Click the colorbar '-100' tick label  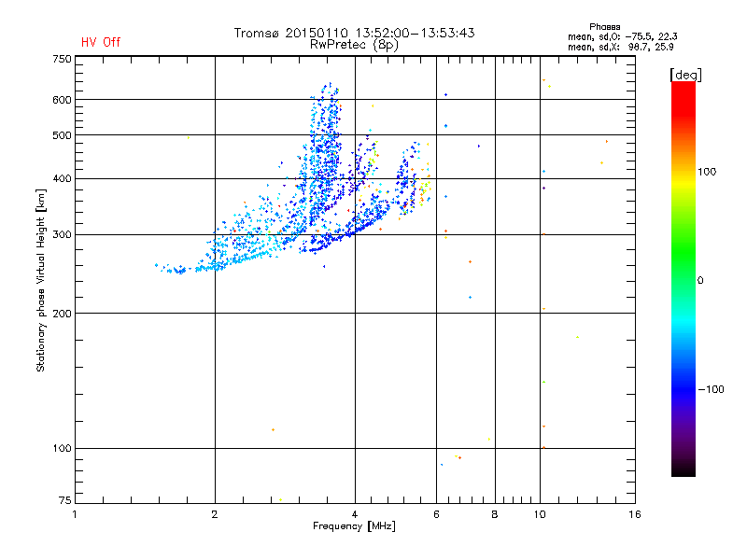coord(711,389)
